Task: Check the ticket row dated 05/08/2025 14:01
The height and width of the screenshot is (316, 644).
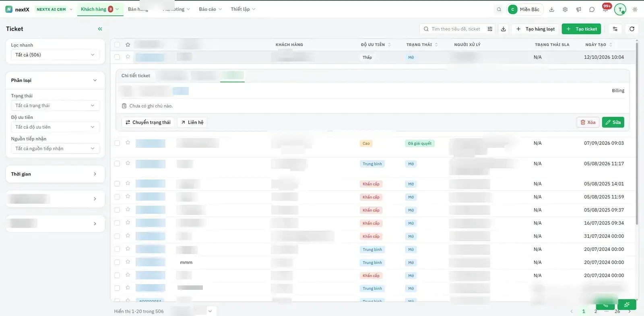Action: pyautogui.click(x=117, y=184)
